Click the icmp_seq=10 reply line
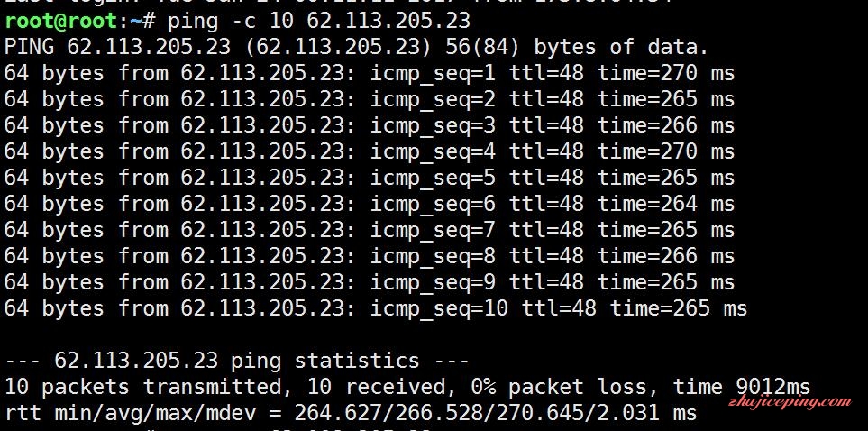This screenshot has width=868, height=431. click(x=375, y=308)
